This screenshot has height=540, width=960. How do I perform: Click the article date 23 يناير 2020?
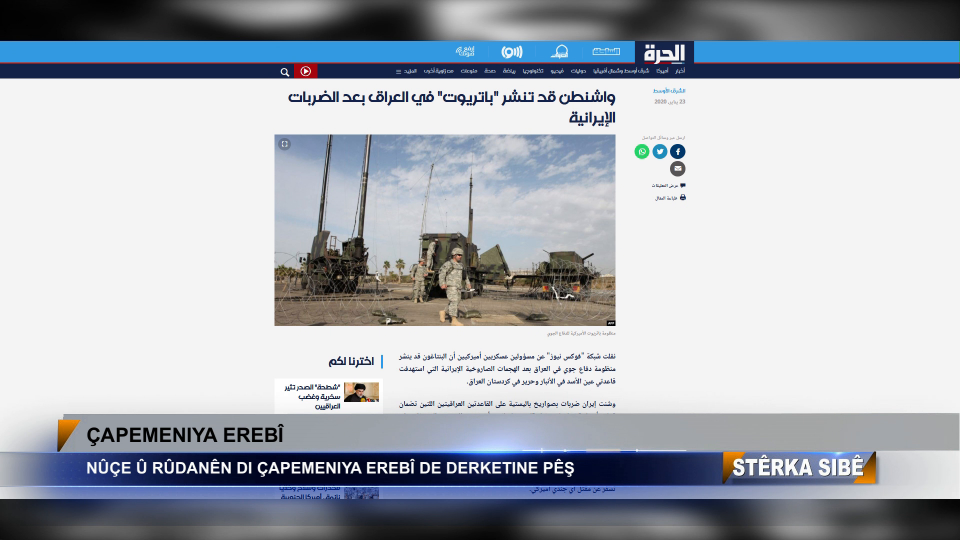[670, 102]
